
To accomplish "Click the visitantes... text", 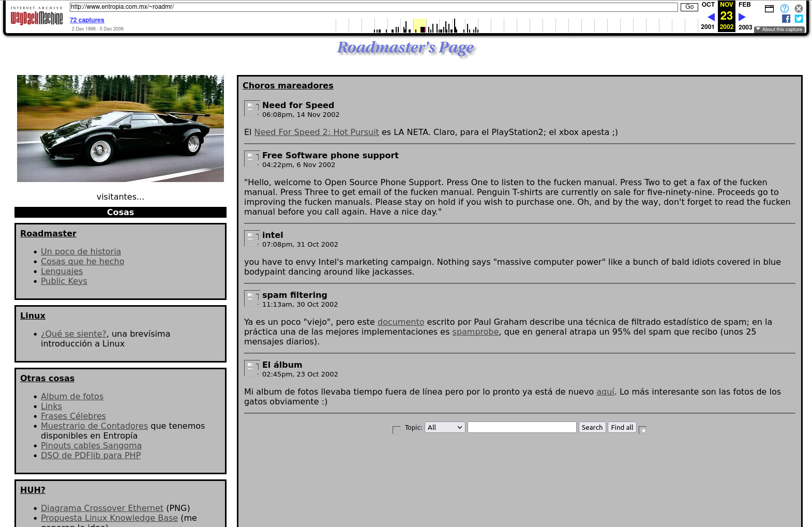I will 121,197.
